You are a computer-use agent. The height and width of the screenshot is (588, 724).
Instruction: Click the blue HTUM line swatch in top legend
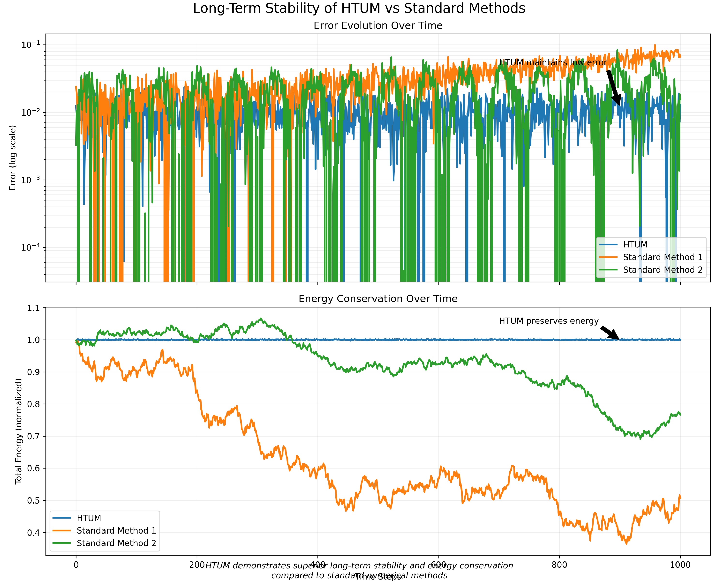point(608,245)
